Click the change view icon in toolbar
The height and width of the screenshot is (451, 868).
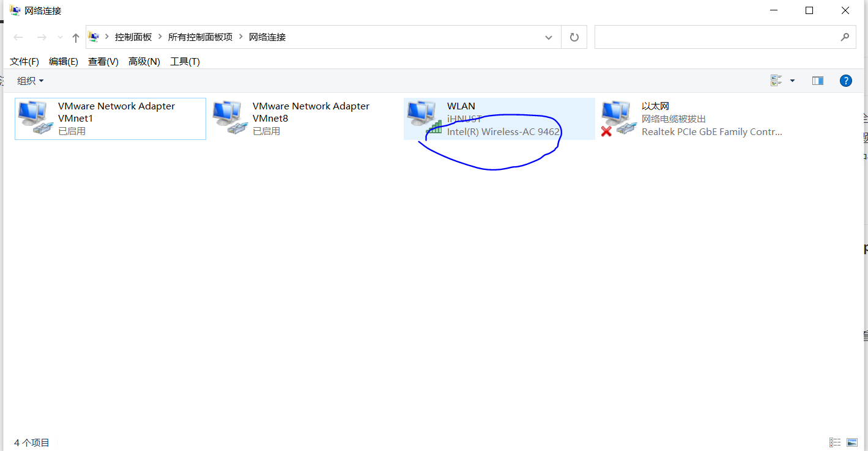point(777,81)
